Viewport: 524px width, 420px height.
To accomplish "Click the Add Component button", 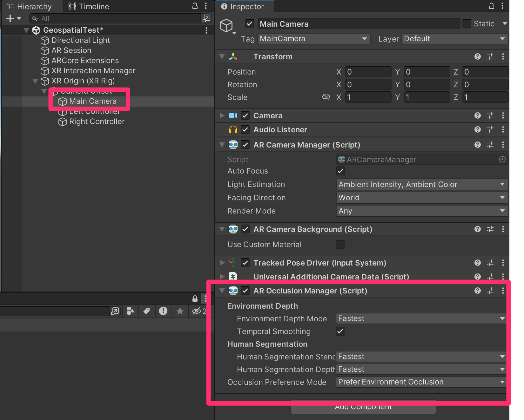I will pyautogui.click(x=363, y=407).
